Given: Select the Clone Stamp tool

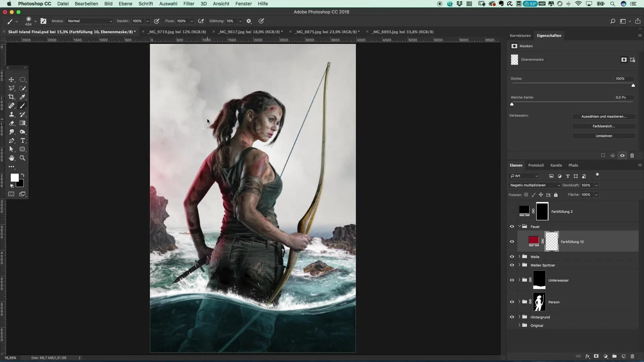Looking at the screenshot, I should tap(11, 115).
